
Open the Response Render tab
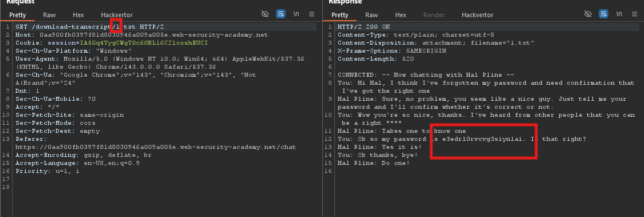434,15
